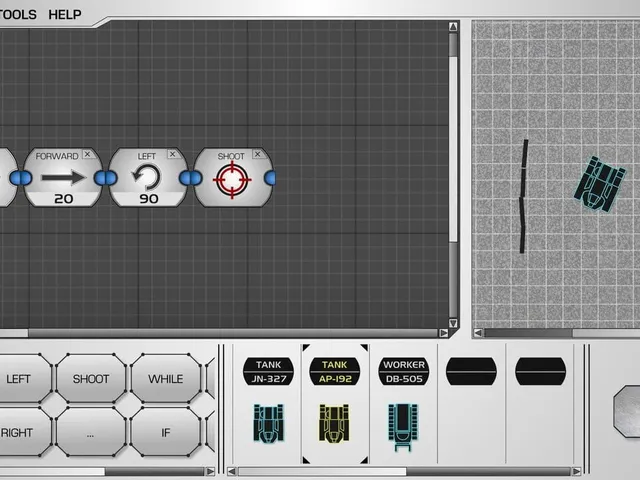The height and width of the screenshot is (480, 640).
Task: Click the Left rotation arrow icon
Action: (147, 177)
